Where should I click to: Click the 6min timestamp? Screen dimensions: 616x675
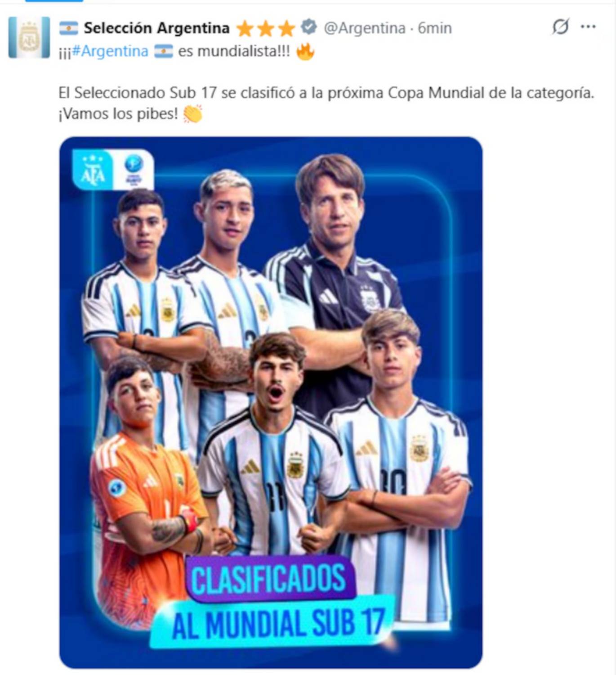(435, 28)
